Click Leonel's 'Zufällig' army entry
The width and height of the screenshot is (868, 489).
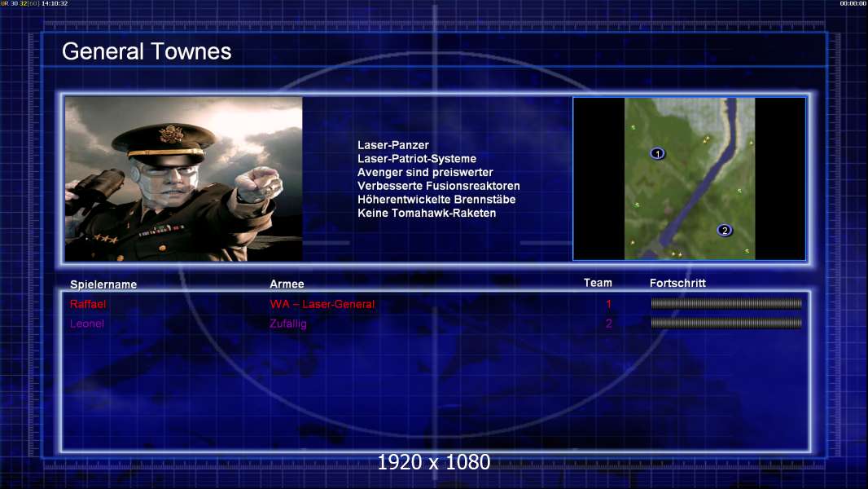tap(288, 324)
